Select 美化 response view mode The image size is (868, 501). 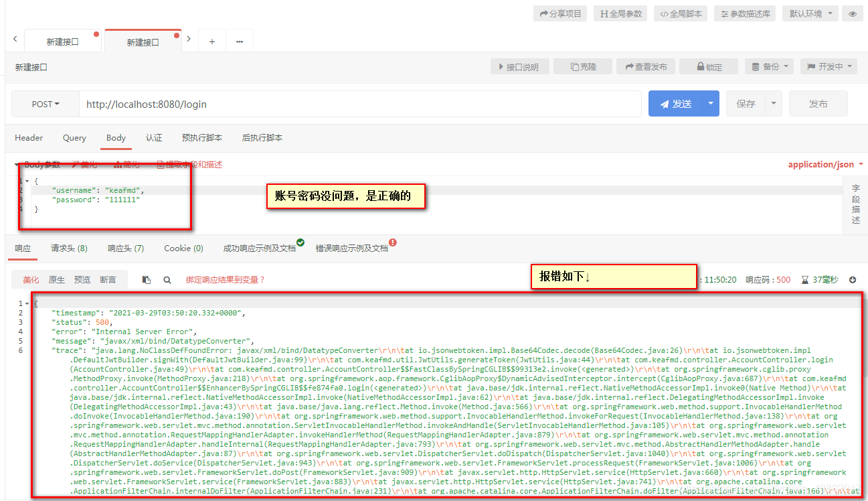pos(31,280)
